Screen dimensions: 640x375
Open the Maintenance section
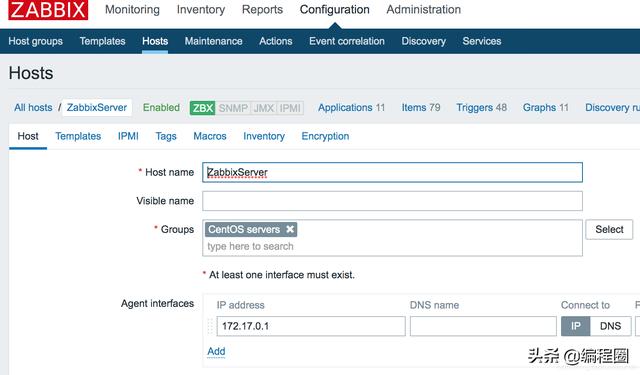[213, 41]
